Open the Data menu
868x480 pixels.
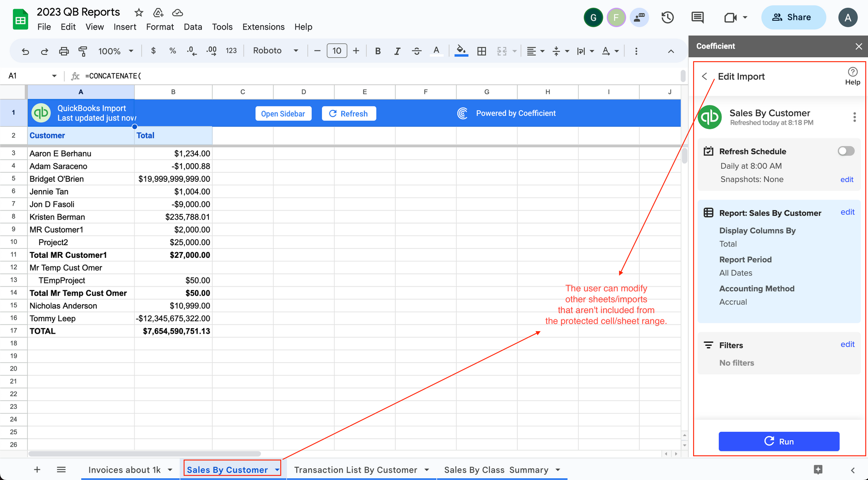pyautogui.click(x=193, y=27)
